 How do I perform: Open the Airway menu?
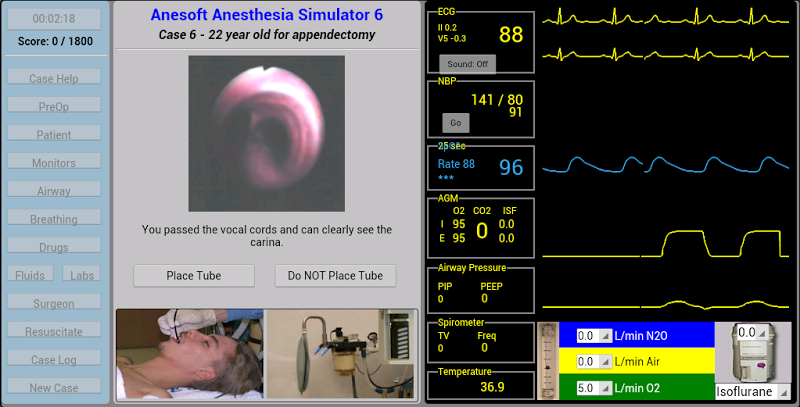point(54,191)
